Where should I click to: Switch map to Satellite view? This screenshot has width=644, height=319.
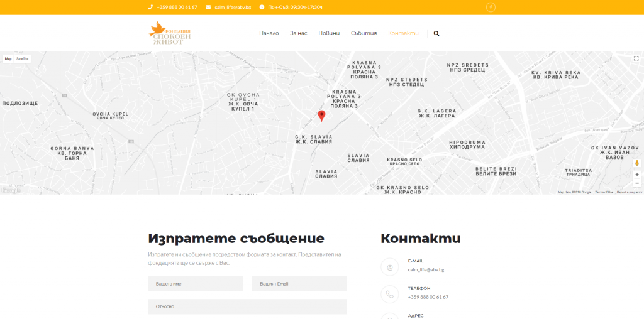click(x=22, y=59)
